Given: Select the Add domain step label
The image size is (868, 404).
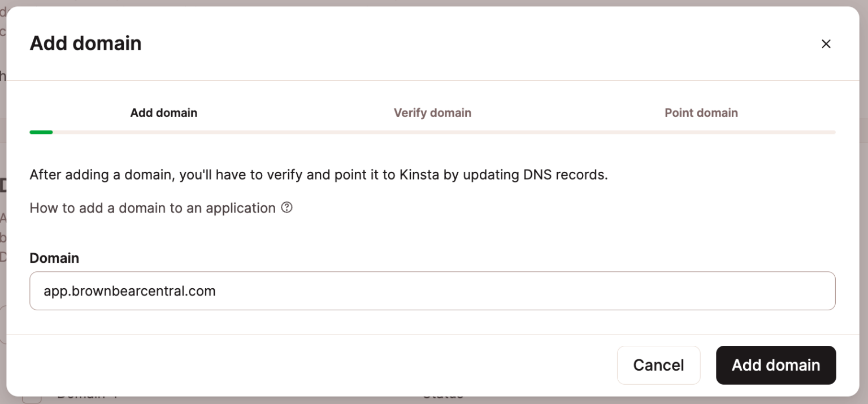Looking at the screenshot, I should tap(163, 113).
